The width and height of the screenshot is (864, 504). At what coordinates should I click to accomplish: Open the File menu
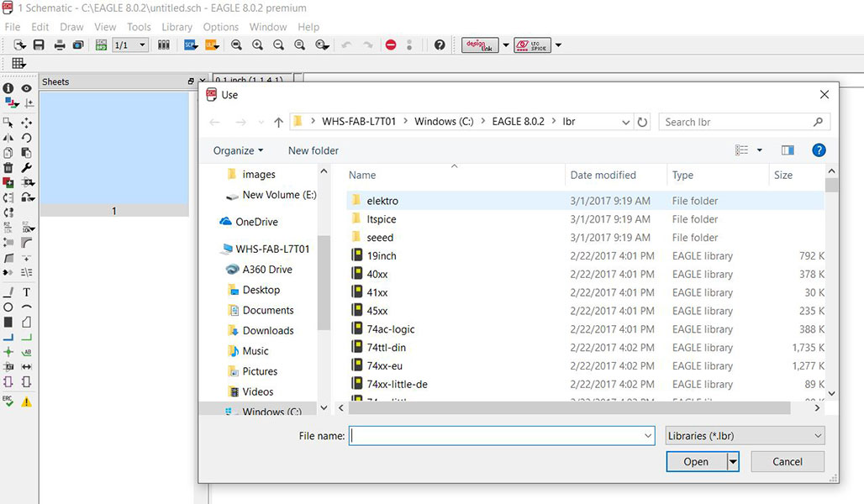pos(12,27)
